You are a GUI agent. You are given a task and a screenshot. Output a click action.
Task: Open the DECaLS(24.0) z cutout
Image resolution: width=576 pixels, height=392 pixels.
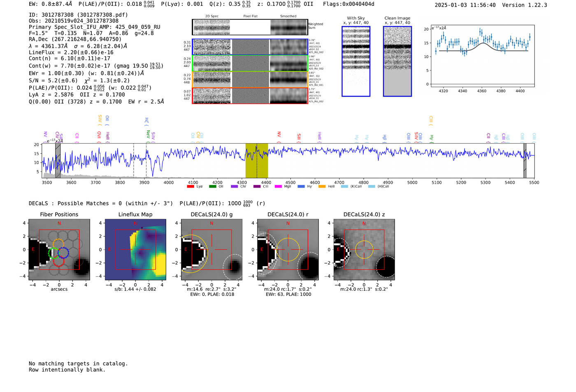point(364,249)
